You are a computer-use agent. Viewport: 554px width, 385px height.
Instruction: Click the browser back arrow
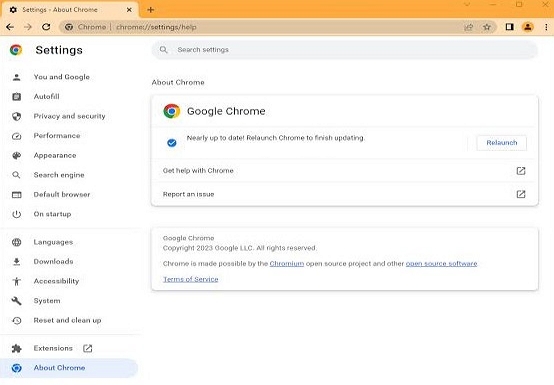[10, 27]
